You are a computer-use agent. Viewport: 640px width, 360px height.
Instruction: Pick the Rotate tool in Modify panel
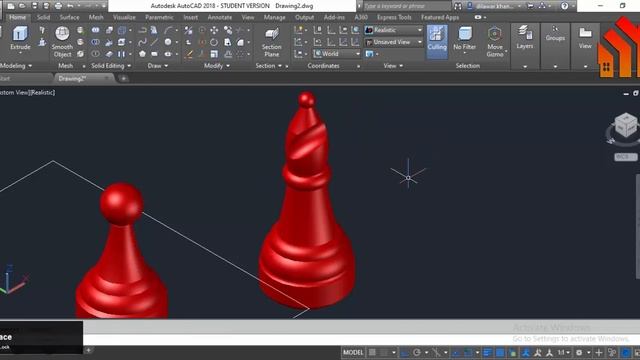pyautogui.click(x=214, y=42)
